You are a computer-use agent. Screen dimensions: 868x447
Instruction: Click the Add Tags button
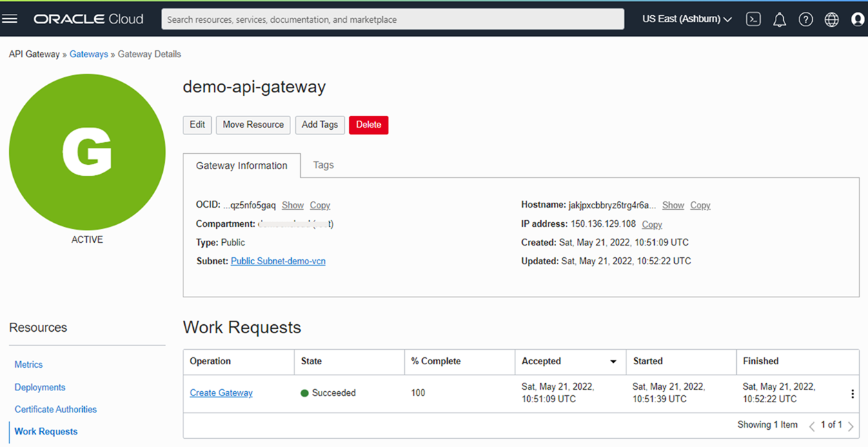pos(319,125)
